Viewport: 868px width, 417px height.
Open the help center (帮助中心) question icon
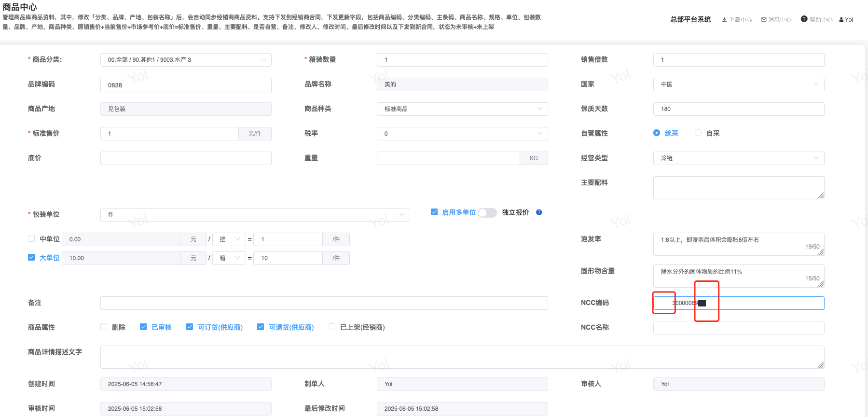point(804,19)
